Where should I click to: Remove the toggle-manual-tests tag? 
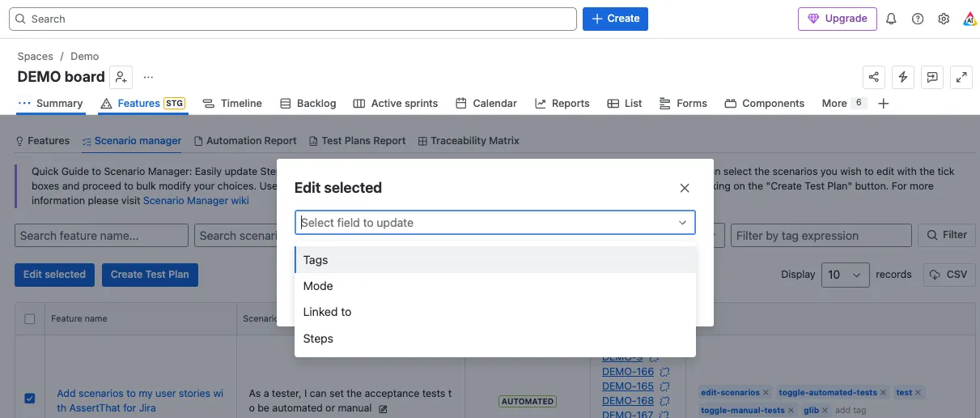pos(791,410)
